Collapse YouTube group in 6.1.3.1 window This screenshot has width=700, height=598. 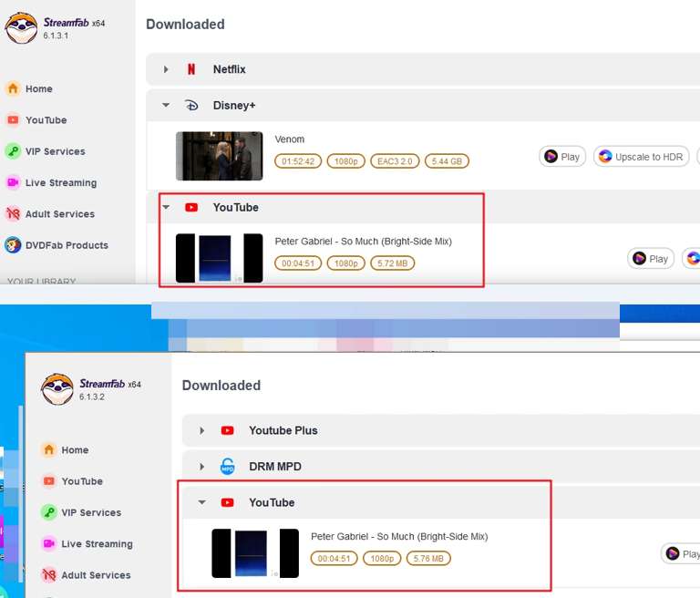pyautogui.click(x=166, y=207)
